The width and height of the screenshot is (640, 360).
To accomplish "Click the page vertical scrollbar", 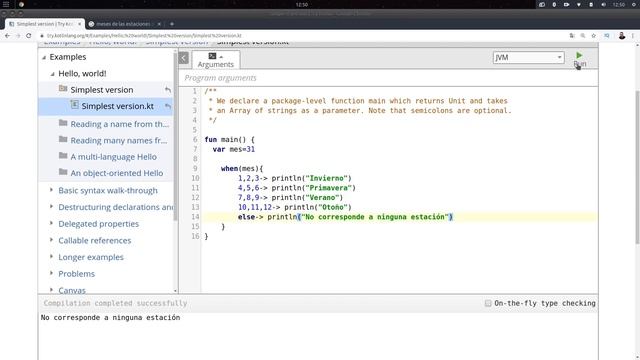I will (638, 167).
